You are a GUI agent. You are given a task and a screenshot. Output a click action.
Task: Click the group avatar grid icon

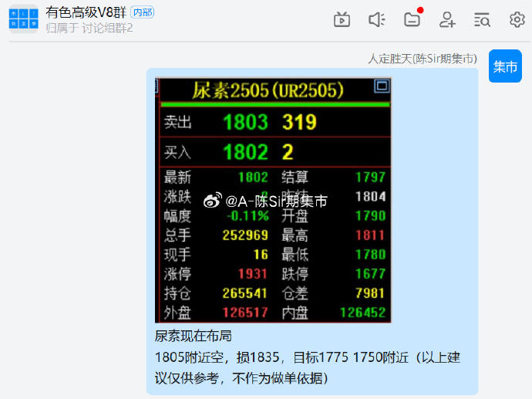pyautogui.click(x=23, y=19)
